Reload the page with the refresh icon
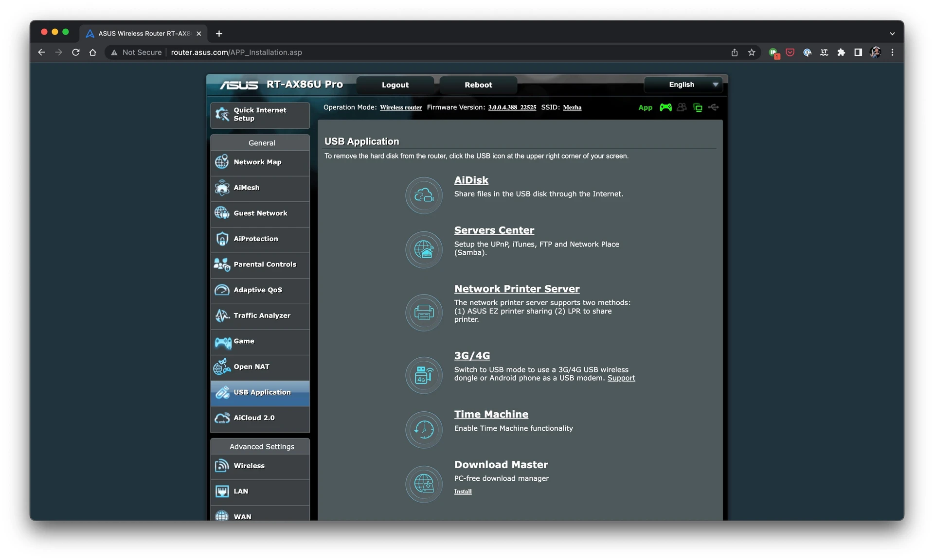This screenshot has width=934, height=560. point(76,52)
